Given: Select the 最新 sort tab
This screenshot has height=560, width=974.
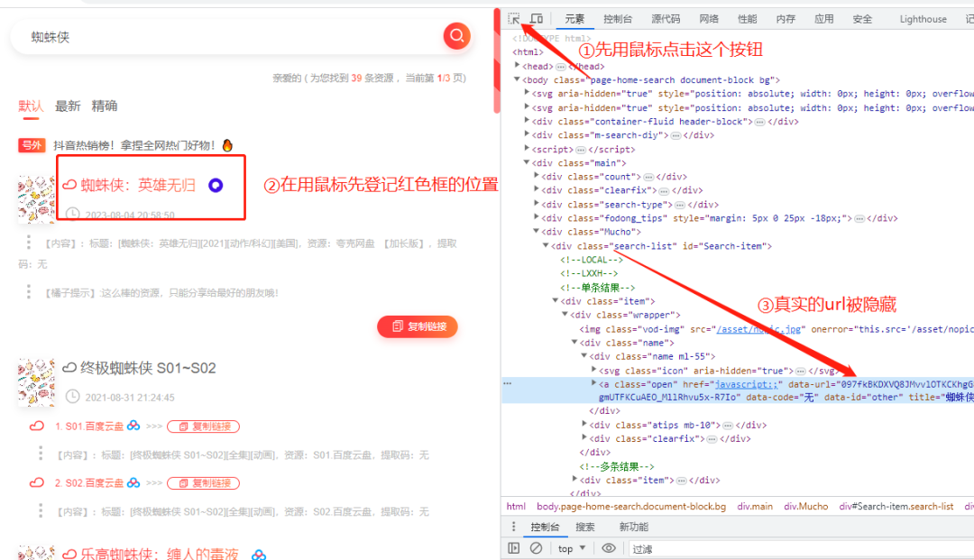Looking at the screenshot, I should (x=68, y=106).
